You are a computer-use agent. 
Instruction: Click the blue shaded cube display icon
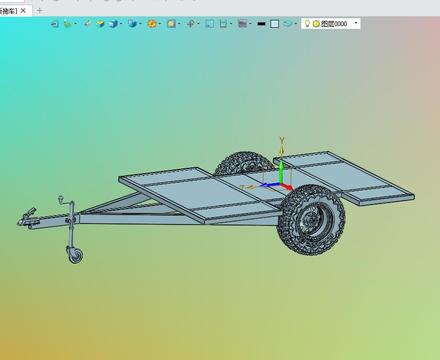[132, 23]
